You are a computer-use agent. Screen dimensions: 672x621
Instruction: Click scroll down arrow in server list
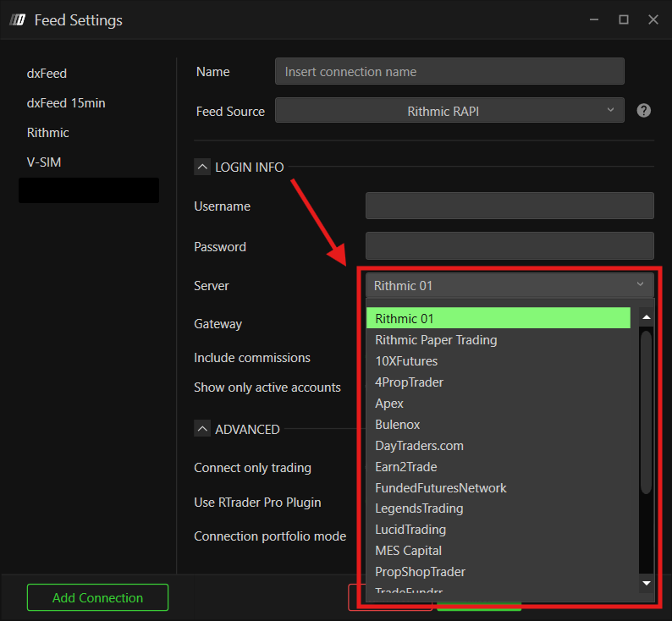(647, 583)
